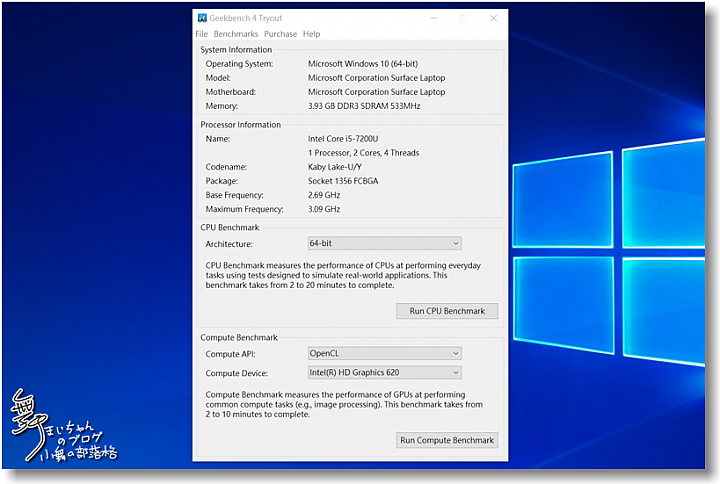
Task: Select the Intel Core i5-7200U processor name
Action: point(343,139)
